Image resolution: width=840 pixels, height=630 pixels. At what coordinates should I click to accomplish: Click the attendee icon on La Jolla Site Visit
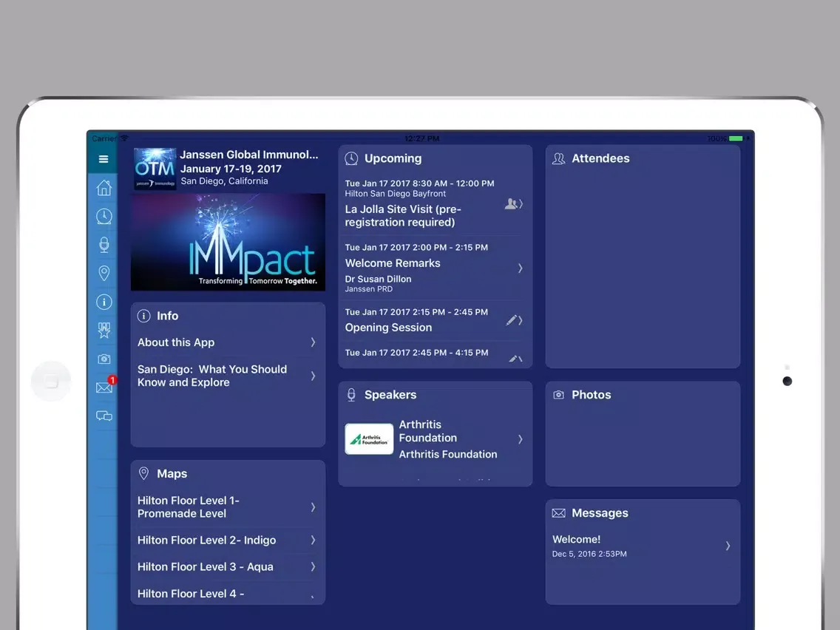point(511,203)
